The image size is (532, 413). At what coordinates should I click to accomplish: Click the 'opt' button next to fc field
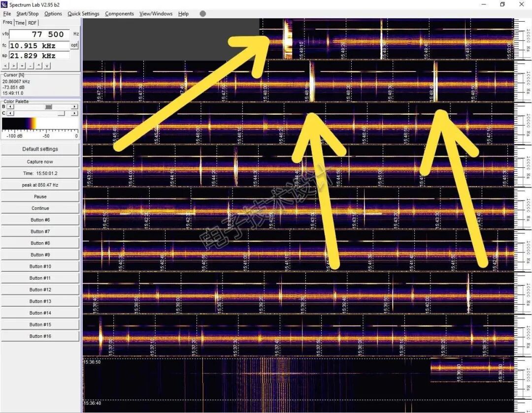click(74, 45)
